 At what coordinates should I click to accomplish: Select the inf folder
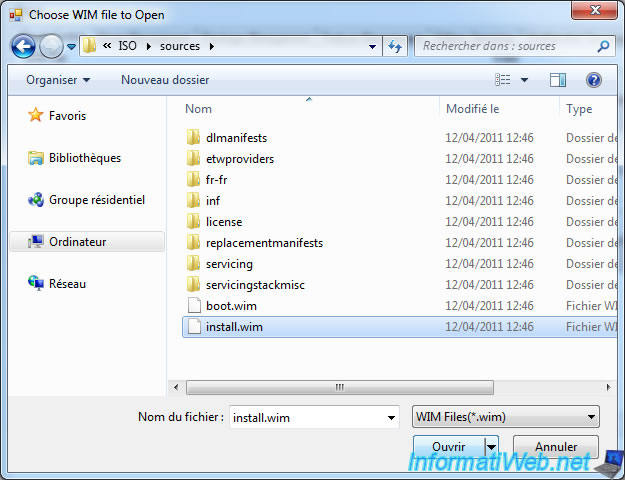pos(213,201)
